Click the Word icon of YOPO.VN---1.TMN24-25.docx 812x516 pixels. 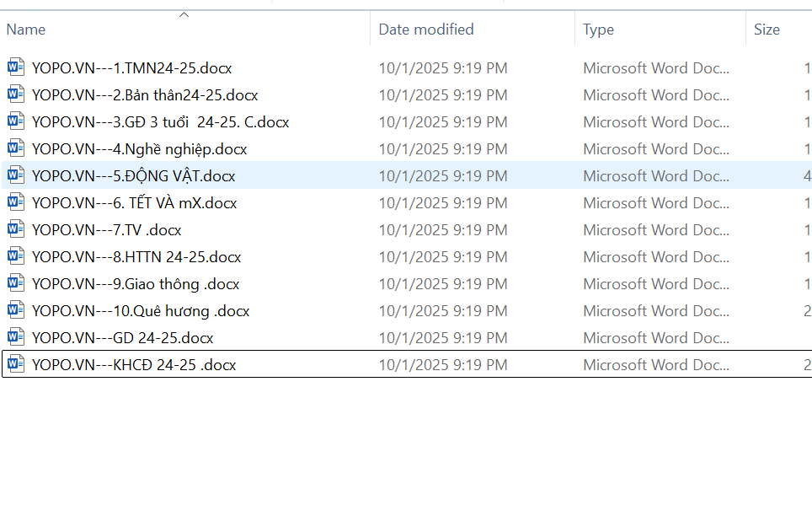[x=16, y=67]
